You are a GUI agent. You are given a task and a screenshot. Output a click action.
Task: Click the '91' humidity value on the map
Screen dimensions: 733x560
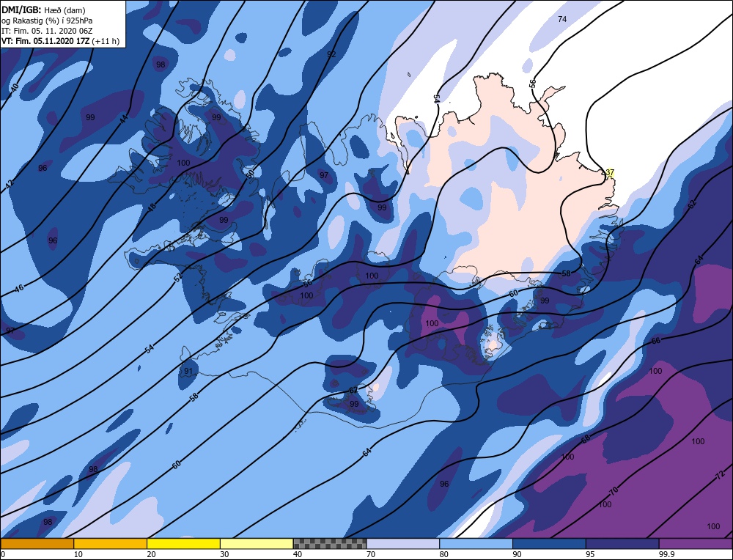click(188, 371)
